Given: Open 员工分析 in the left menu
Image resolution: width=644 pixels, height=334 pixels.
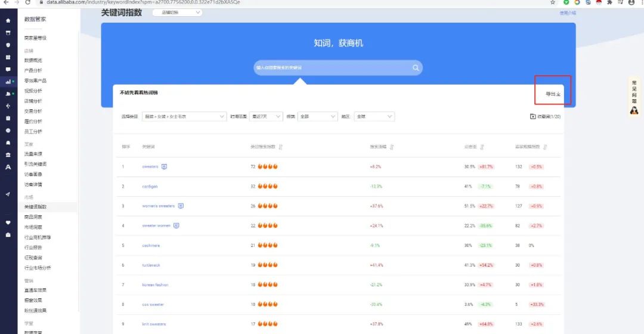Looking at the screenshot, I should (x=33, y=131).
